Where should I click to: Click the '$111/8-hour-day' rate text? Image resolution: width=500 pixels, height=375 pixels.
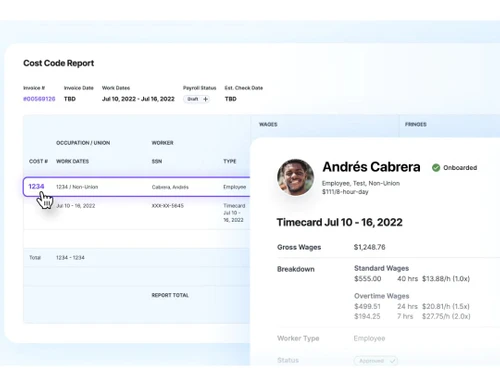coord(345,192)
